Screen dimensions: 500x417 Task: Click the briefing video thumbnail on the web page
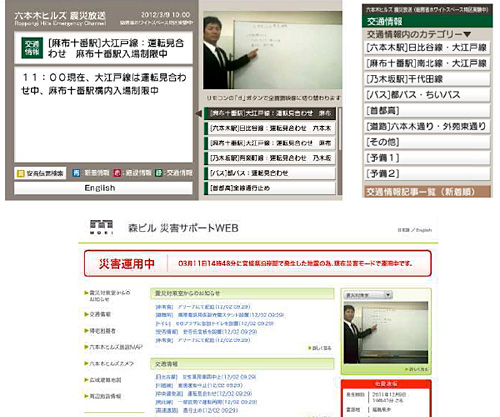(x=386, y=333)
